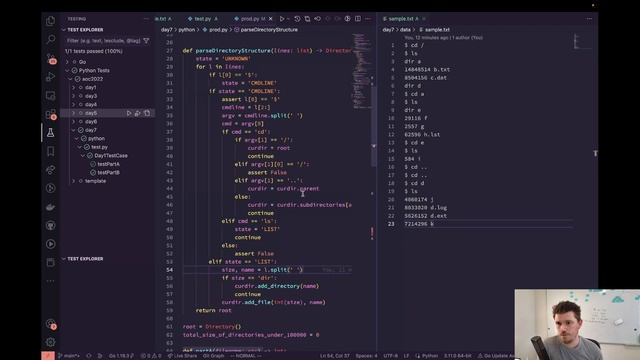Click the data breadcrumb in sample.txt editor
Viewport: 640px width, 360px height.
tap(405, 30)
